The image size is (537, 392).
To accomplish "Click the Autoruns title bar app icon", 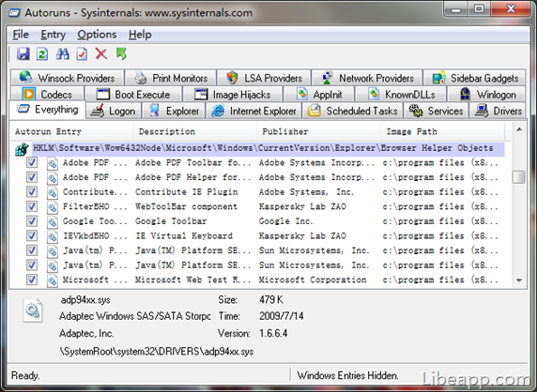I will pos(14,13).
